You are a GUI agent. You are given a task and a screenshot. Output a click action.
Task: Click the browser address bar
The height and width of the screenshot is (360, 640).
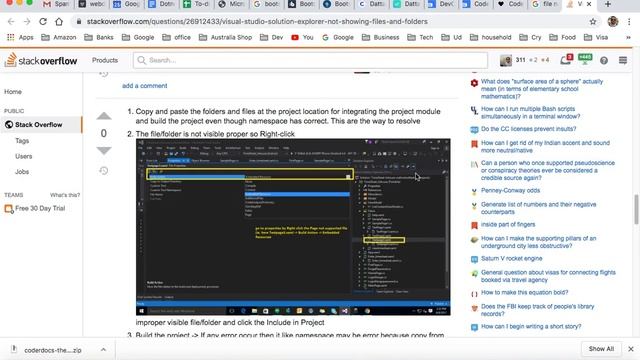coord(327,22)
